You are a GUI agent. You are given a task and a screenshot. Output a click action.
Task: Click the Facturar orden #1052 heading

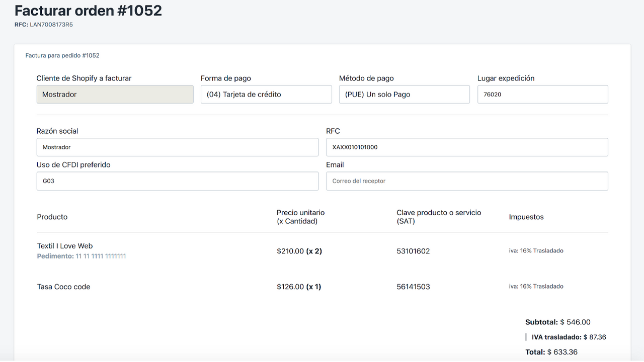pos(89,10)
